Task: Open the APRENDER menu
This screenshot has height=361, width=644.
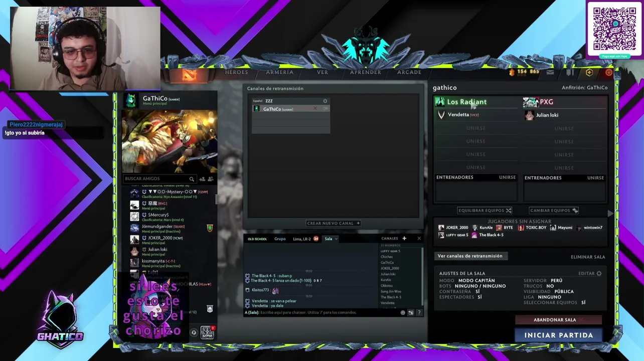Action: [365, 72]
